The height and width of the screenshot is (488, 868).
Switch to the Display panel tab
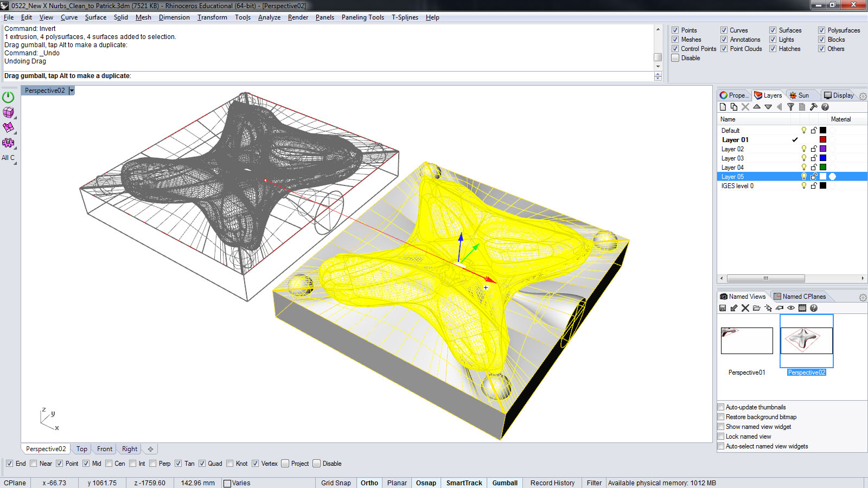pyautogui.click(x=839, y=95)
